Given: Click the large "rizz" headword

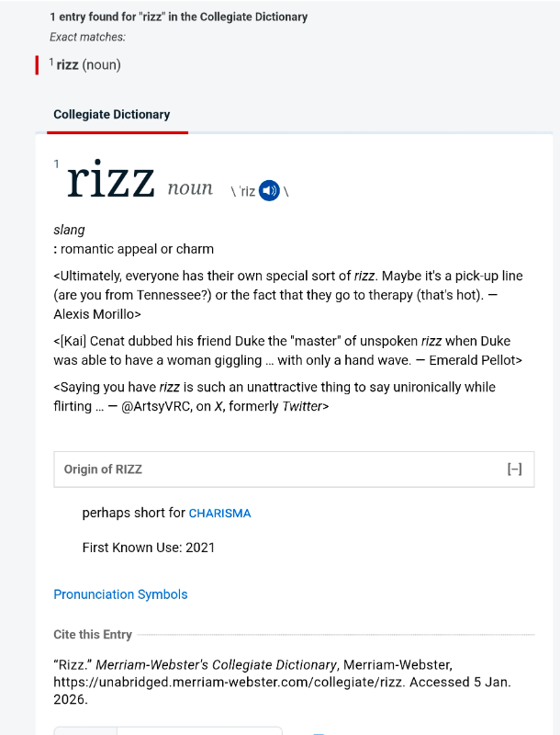Looking at the screenshot, I should (110, 182).
